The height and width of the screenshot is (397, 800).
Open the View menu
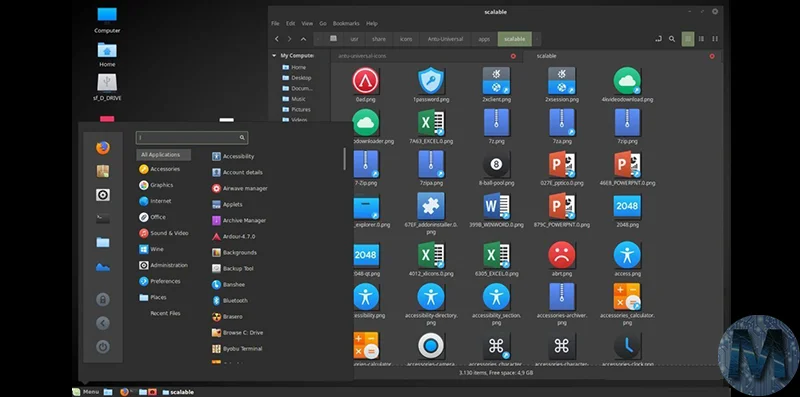pos(307,23)
